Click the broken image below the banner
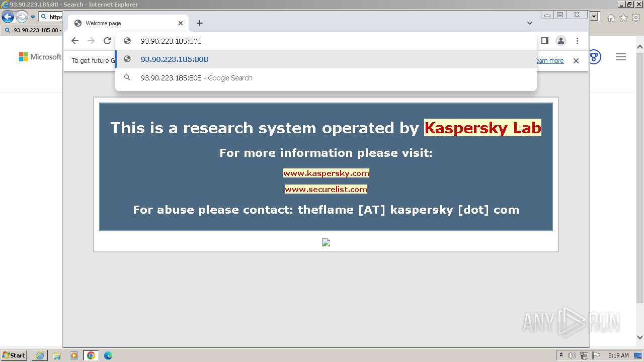 tap(326, 242)
